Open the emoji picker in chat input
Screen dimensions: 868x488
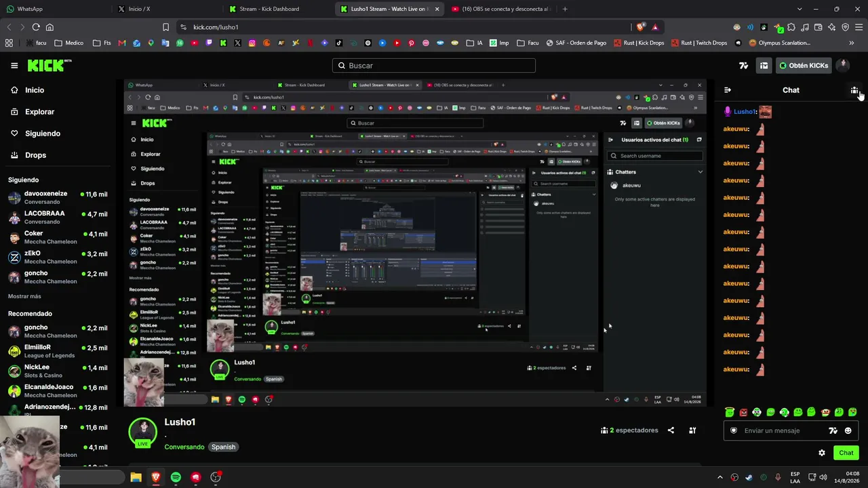click(848, 430)
